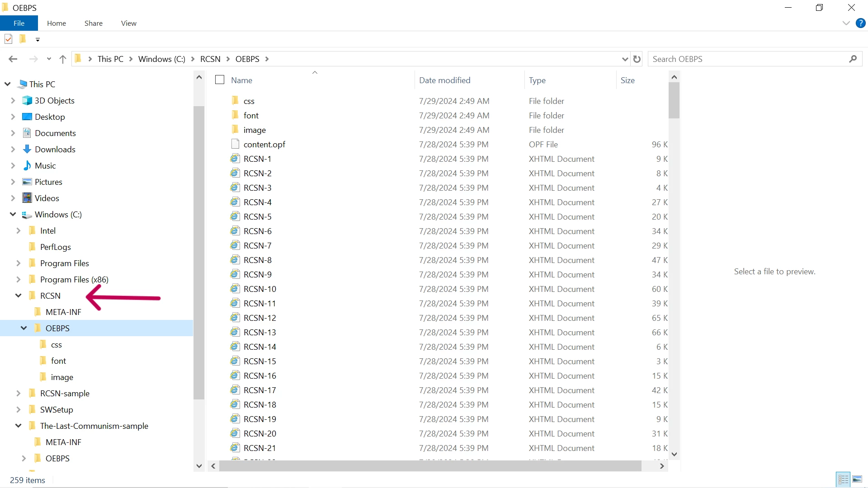This screenshot has height=488, width=868.
Task: Collapse the RCSN folder tree node
Action: tap(19, 296)
